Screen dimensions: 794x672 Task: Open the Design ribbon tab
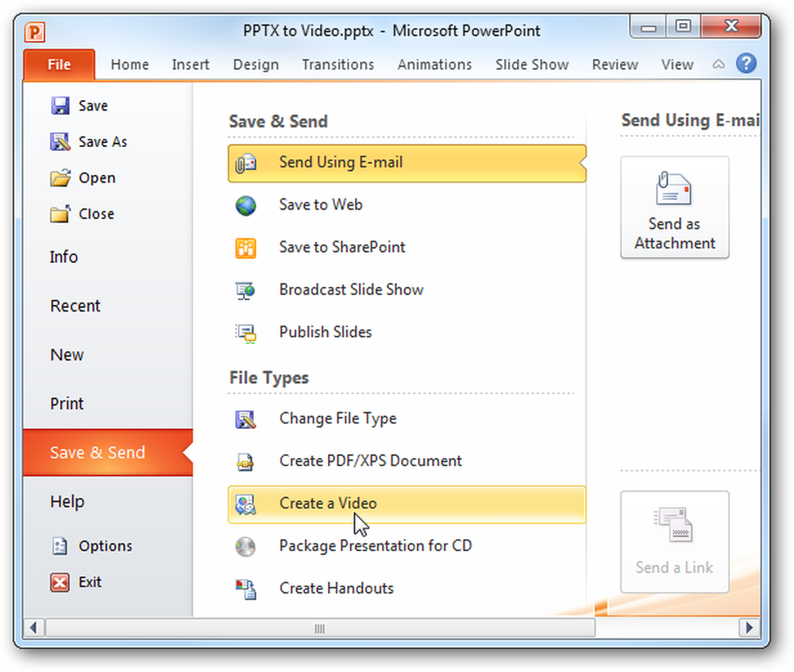pyautogui.click(x=256, y=64)
